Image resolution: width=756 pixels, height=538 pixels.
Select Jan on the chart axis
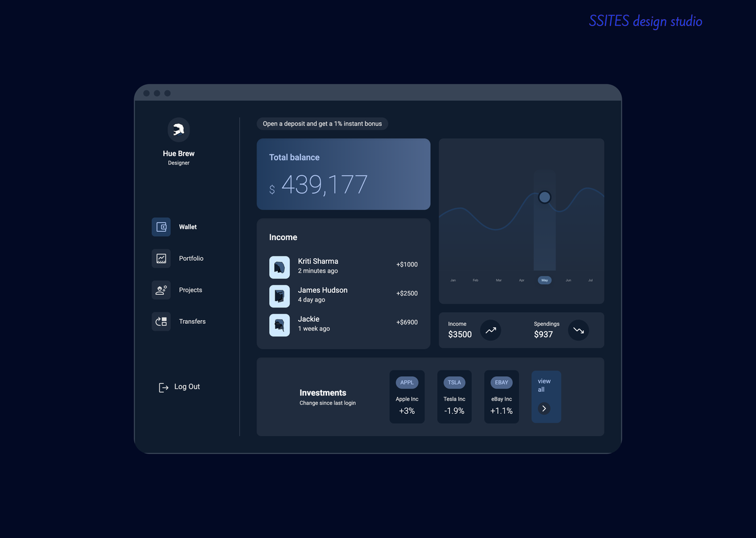[x=453, y=280]
